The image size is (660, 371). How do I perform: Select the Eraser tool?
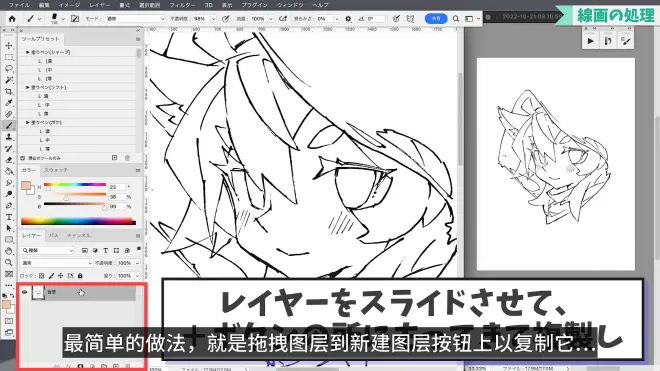coord(9,160)
